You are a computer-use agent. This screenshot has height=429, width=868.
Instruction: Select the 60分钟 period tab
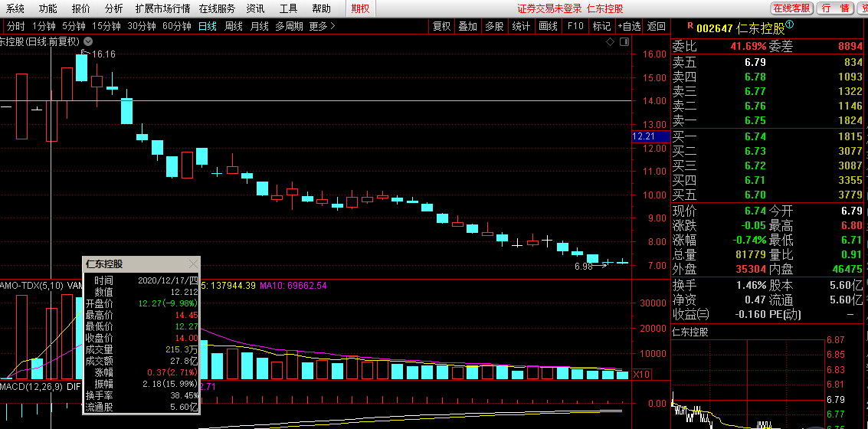click(177, 26)
